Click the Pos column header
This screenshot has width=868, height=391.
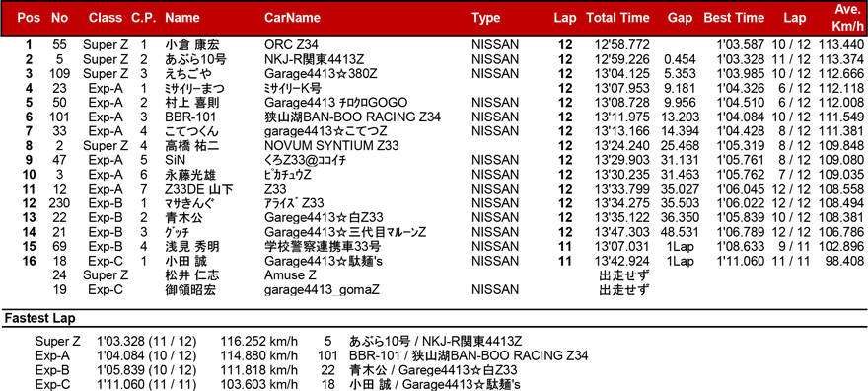click(x=29, y=18)
